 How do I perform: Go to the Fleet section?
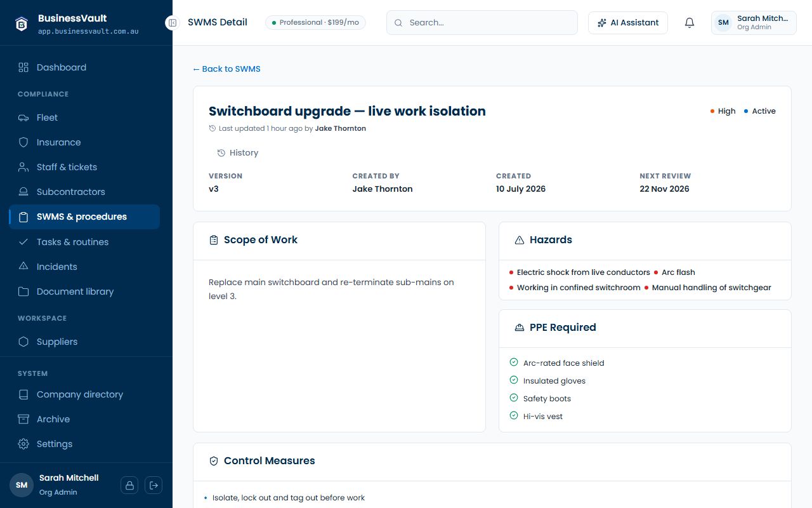(x=84, y=117)
